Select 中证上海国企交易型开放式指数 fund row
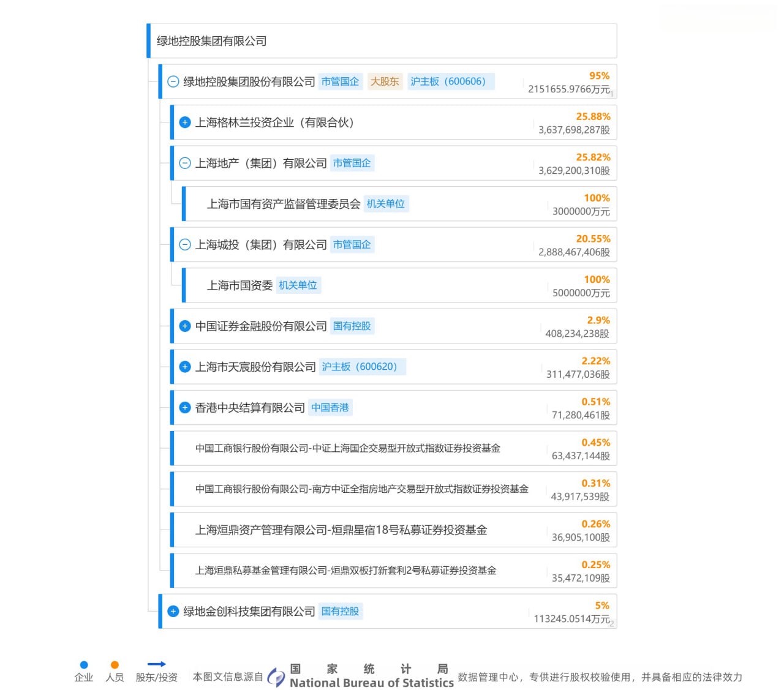 (394, 448)
